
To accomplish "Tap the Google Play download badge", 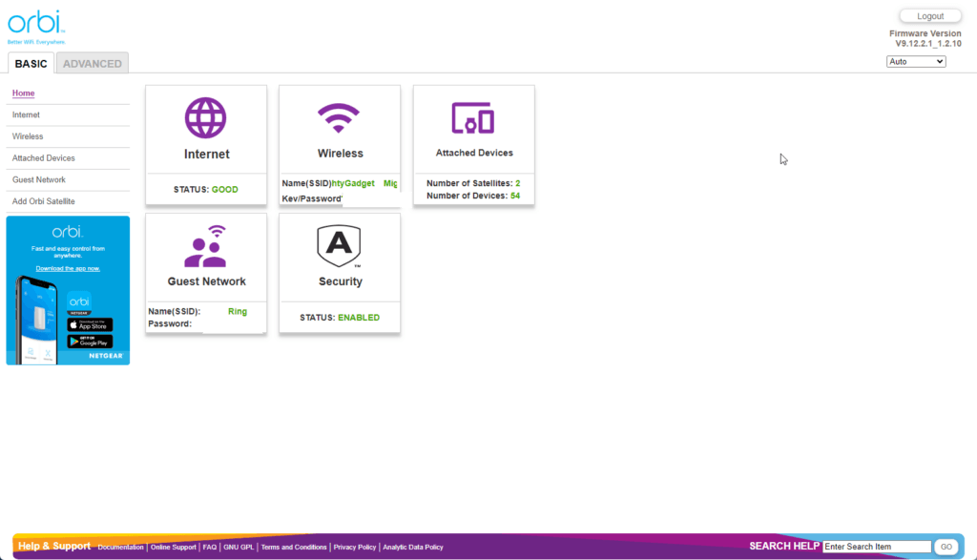I will [91, 341].
